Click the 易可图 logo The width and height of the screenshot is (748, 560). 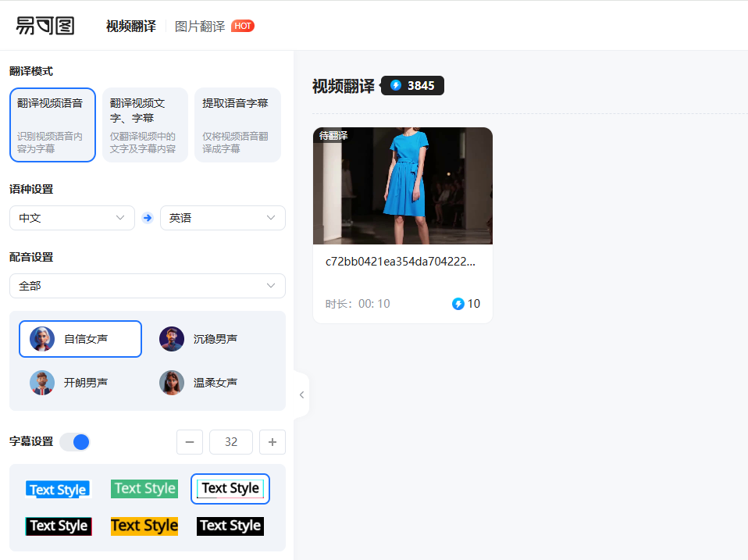pos(45,26)
